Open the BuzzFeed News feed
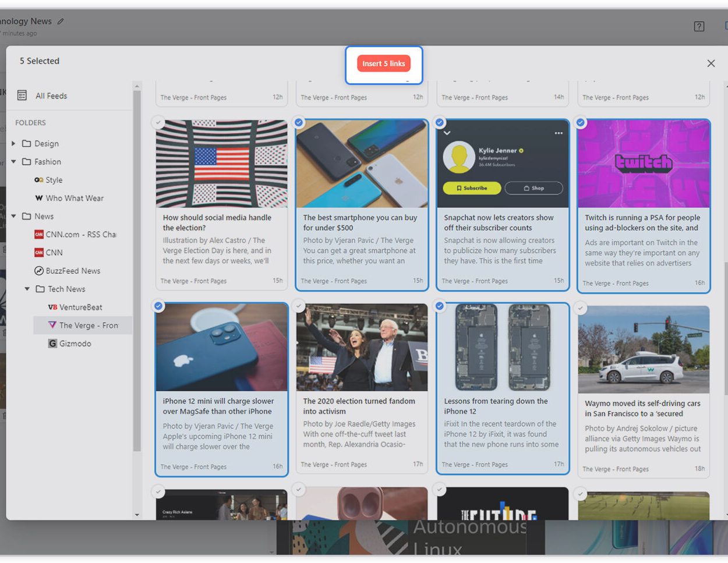This screenshot has width=728, height=563. (x=73, y=271)
